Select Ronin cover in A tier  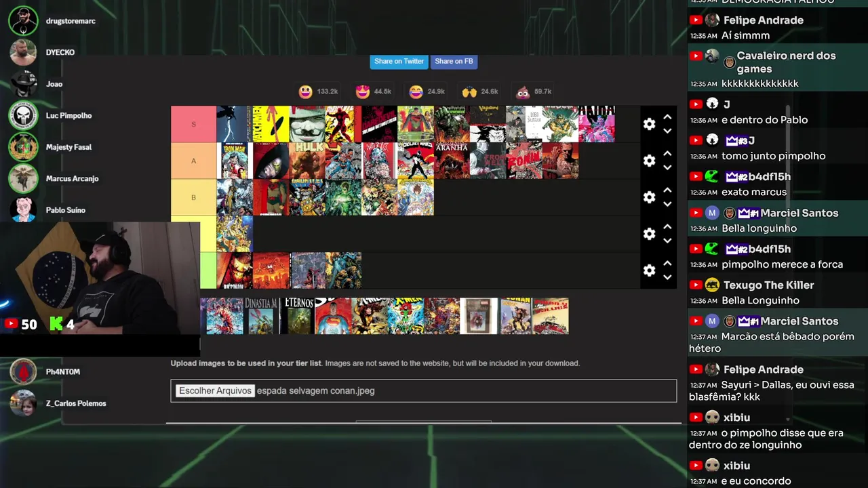click(524, 161)
